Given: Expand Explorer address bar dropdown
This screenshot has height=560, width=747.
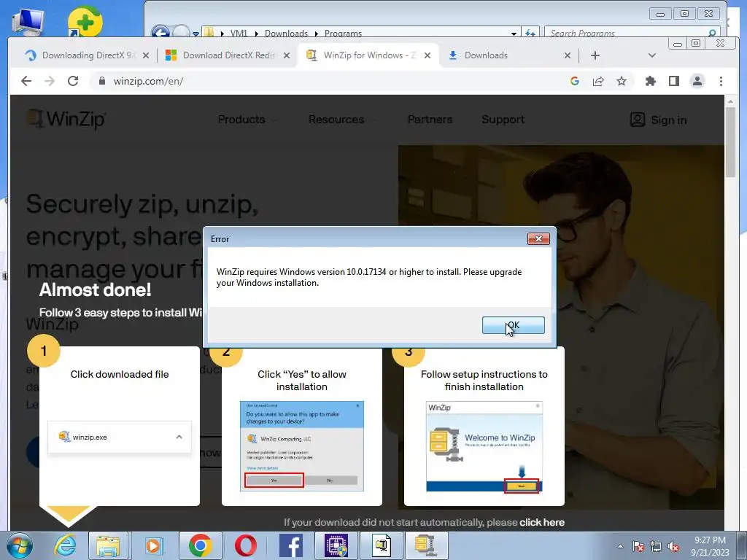Looking at the screenshot, I should (x=514, y=34).
